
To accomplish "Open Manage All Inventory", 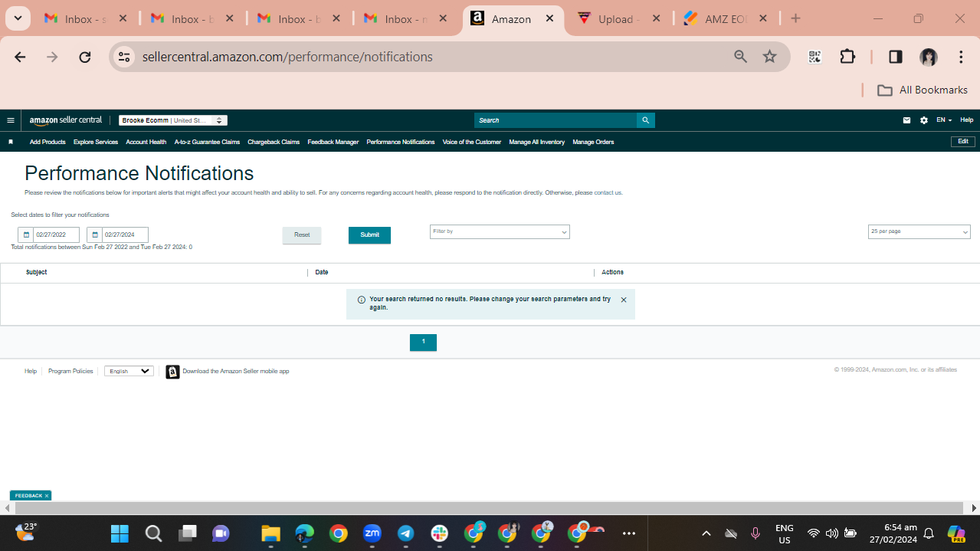I will pyautogui.click(x=537, y=142).
